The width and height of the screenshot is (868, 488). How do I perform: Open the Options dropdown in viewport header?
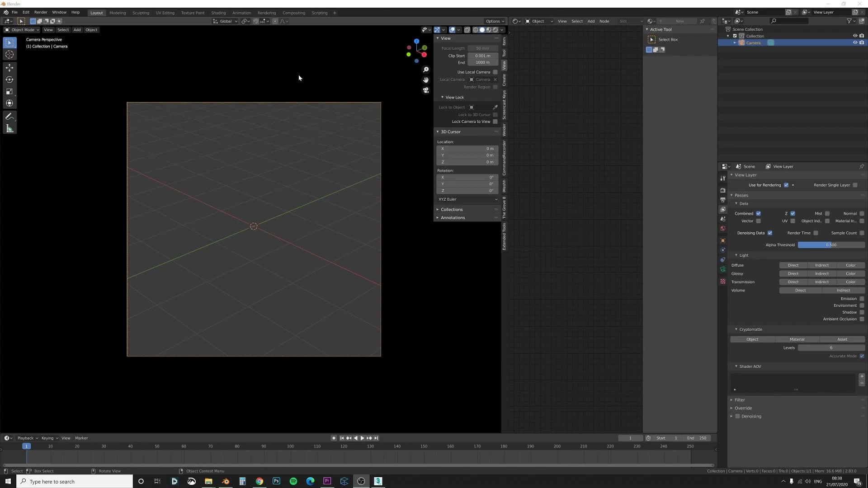[x=495, y=21]
